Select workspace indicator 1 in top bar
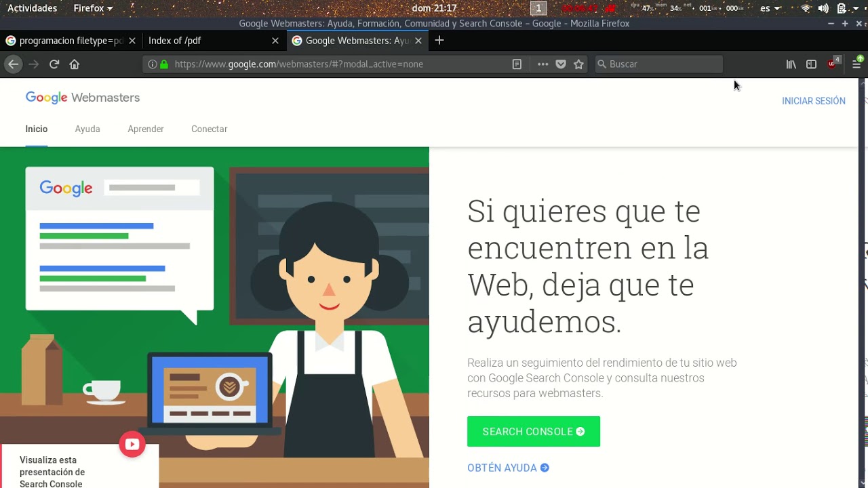Screen dimensions: 868x488 538,8
